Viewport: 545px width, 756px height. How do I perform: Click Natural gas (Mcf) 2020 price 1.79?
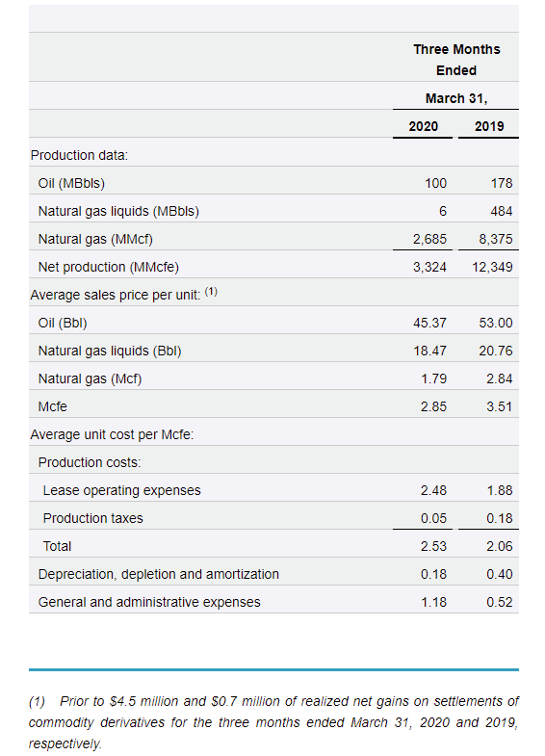[x=433, y=379]
